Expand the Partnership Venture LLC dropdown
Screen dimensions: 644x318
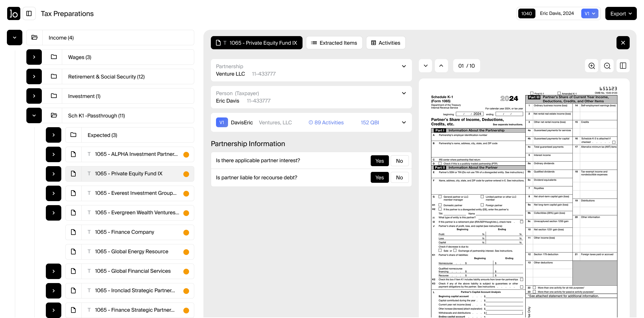point(404,66)
